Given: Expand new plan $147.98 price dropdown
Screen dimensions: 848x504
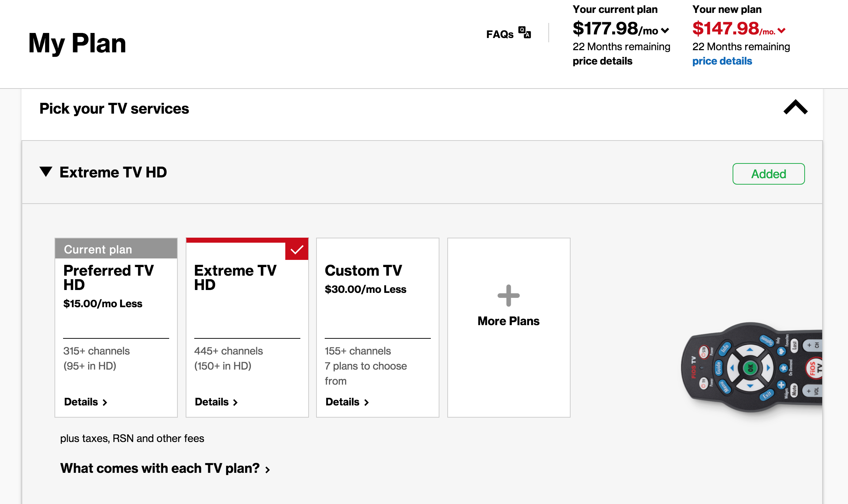Looking at the screenshot, I should [782, 30].
